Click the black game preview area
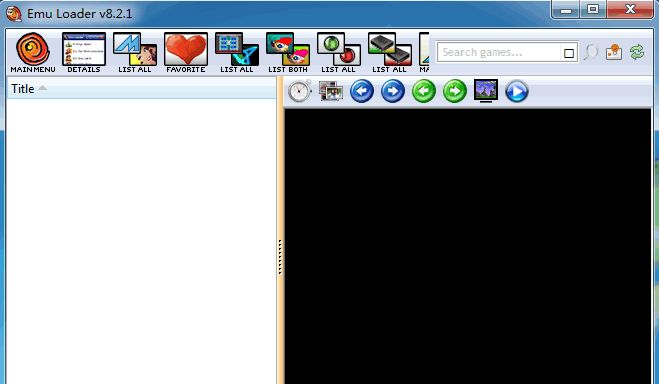Image resolution: width=659 pixels, height=384 pixels. pyautogui.click(x=468, y=246)
